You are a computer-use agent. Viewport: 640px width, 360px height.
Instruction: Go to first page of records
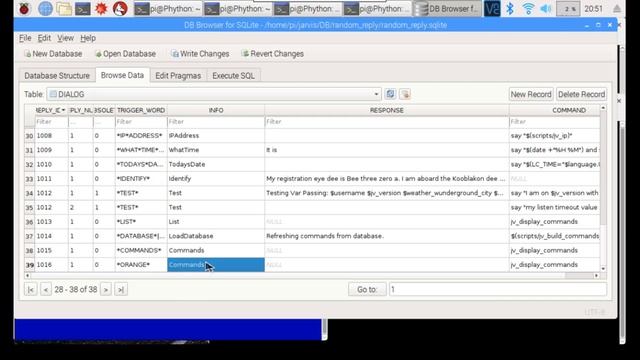coord(31,289)
